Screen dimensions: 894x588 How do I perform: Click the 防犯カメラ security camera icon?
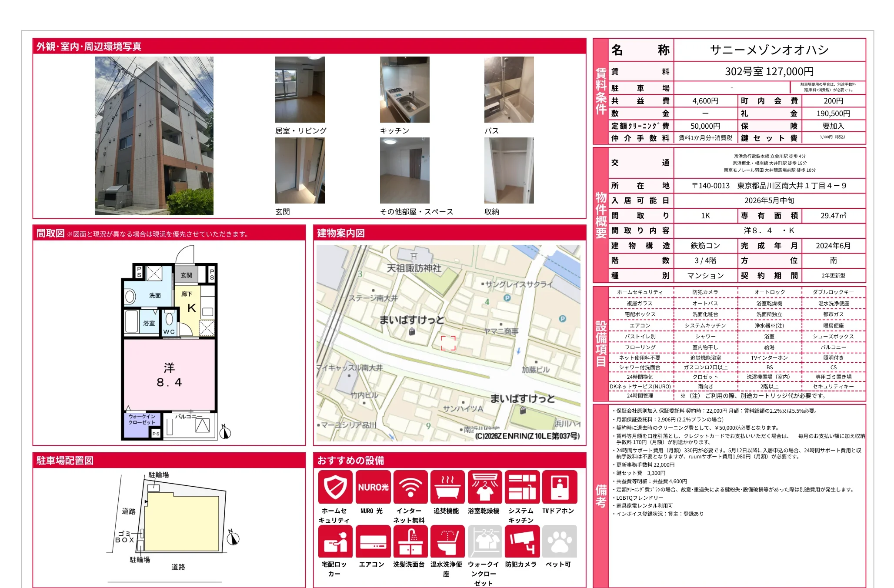coord(522,541)
